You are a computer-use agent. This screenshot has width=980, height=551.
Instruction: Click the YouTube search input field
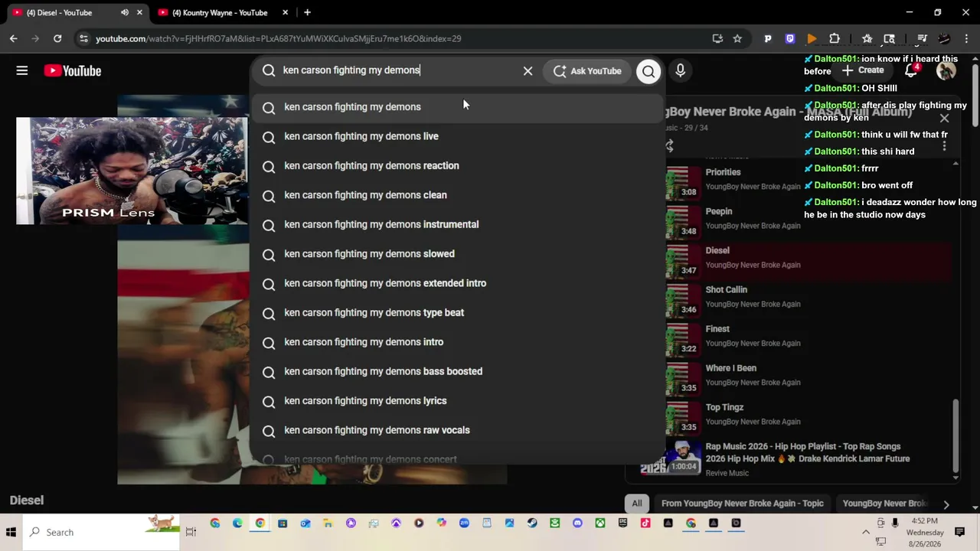(x=398, y=70)
